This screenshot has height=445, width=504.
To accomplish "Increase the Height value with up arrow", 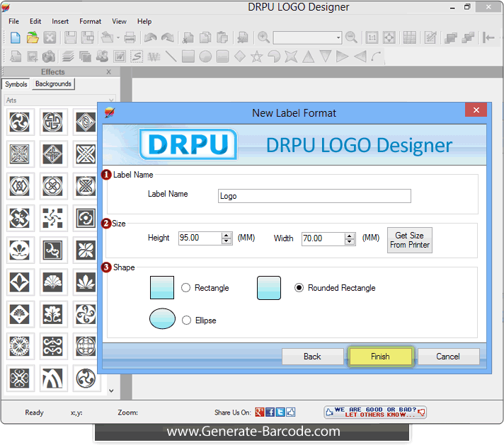I will pyautogui.click(x=227, y=235).
